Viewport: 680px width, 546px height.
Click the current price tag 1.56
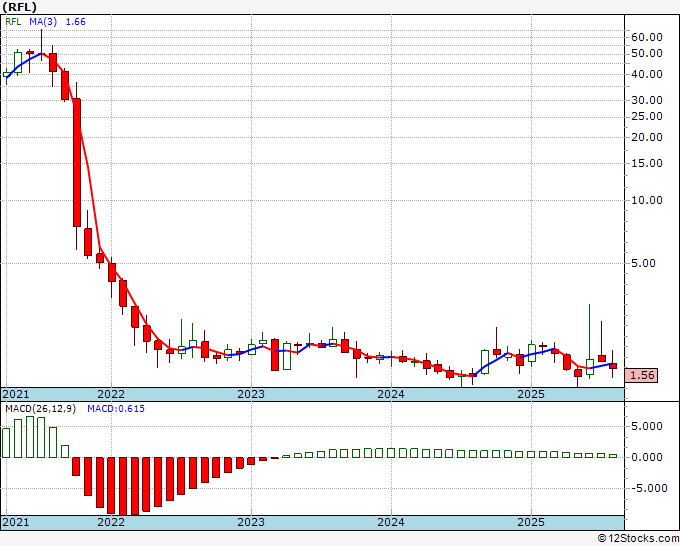tap(642, 375)
